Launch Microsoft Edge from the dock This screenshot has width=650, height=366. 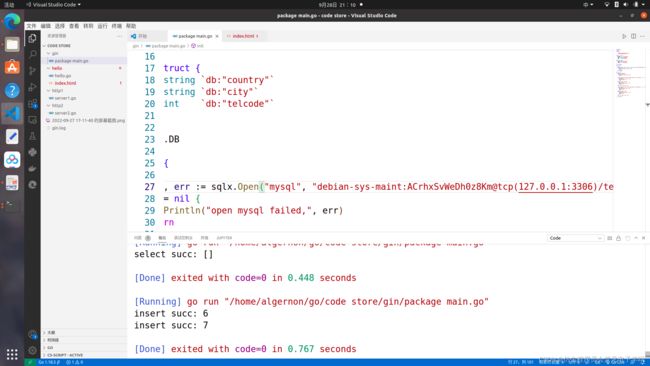(12, 21)
